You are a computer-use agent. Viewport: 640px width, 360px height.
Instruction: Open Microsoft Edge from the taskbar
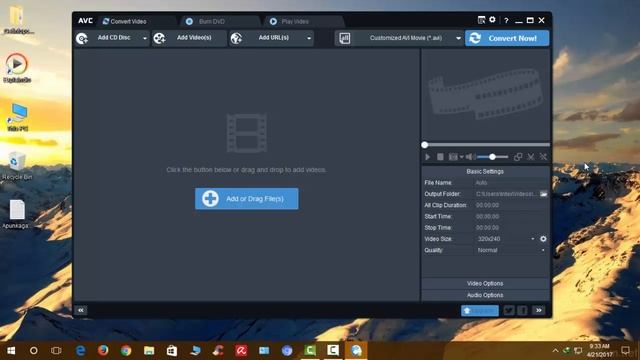(80, 351)
